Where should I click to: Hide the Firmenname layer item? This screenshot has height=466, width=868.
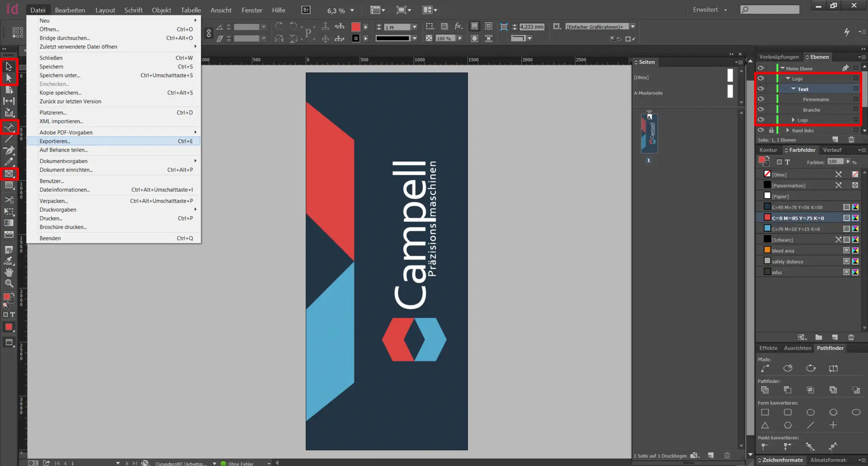click(761, 99)
